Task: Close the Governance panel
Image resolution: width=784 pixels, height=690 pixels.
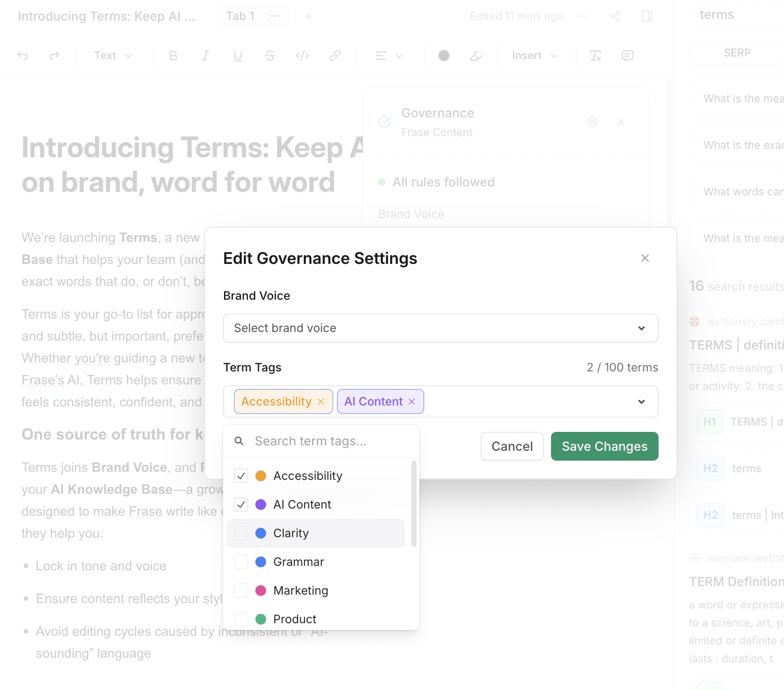Action: click(x=621, y=122)
